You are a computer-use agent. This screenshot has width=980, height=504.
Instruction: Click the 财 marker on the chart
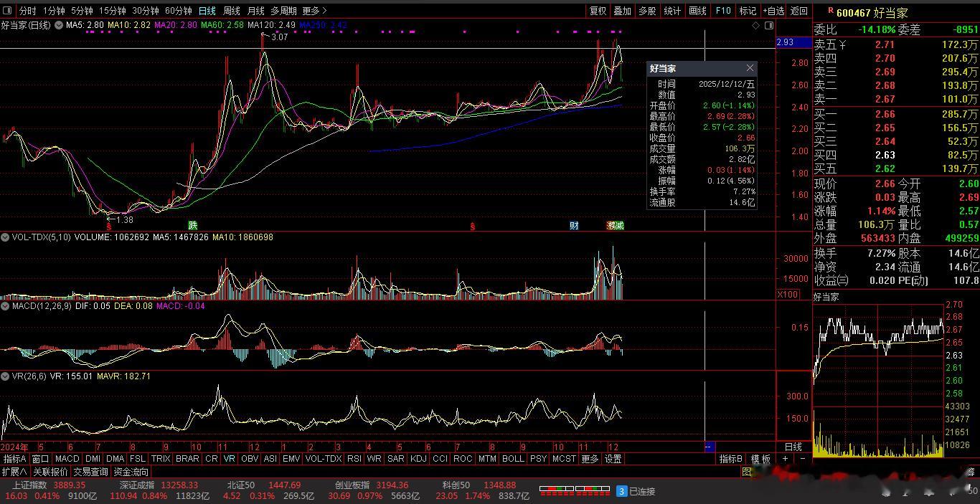[574, 225]
